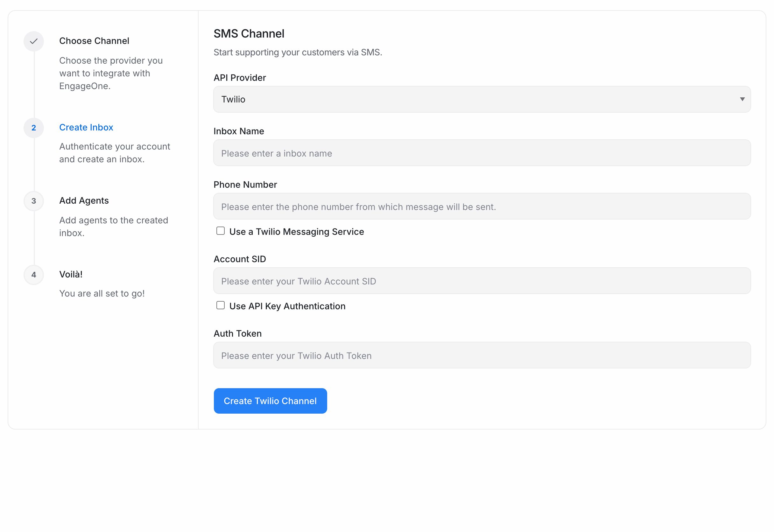
Task: Click the 'Use API Key Authentication' label text
Action: [x=287, y=306]
